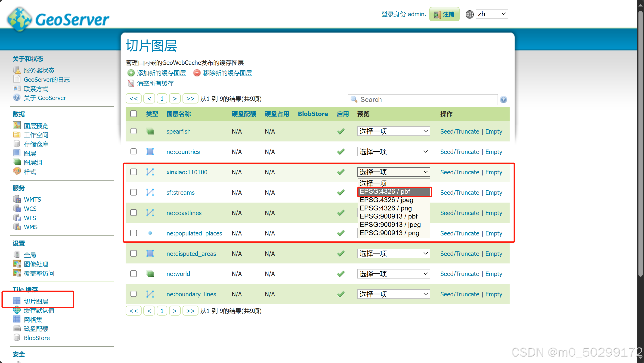Select EPSG:900913 / jpeg option

(x=394, y=225)
